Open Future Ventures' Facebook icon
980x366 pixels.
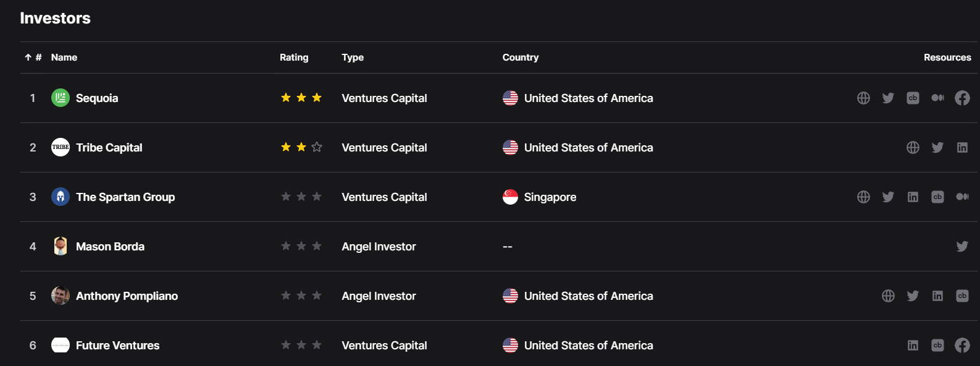962,346
